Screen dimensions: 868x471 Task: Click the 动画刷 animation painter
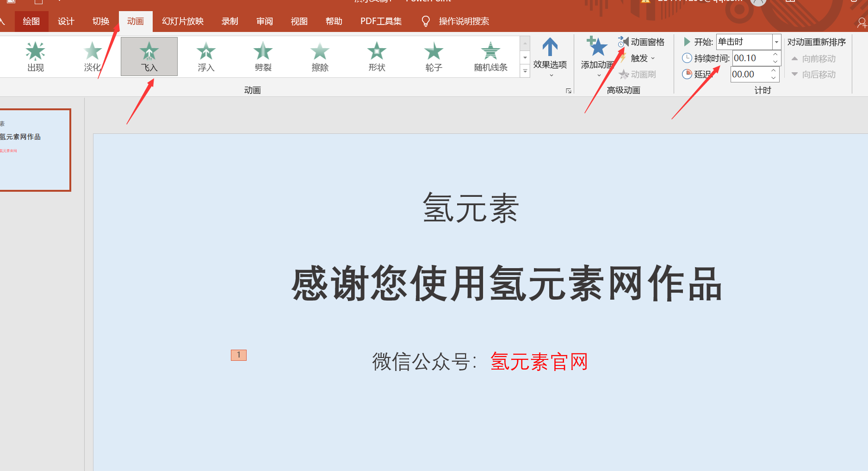pos(638,74)
